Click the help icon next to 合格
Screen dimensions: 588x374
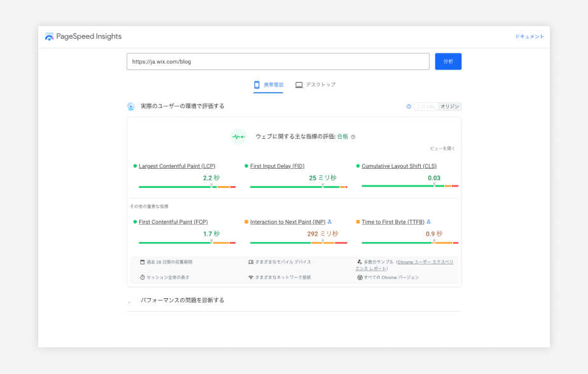click(353, 137)
